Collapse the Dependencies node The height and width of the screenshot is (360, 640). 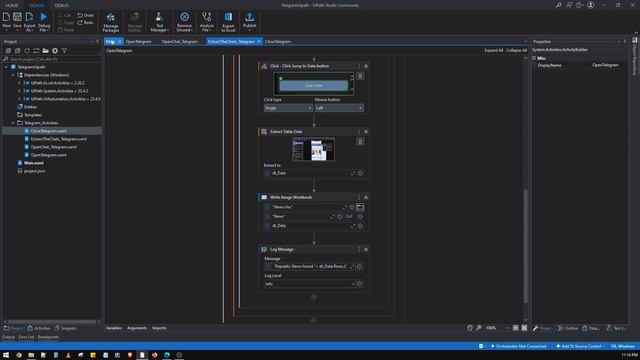(x=13, y=75)
